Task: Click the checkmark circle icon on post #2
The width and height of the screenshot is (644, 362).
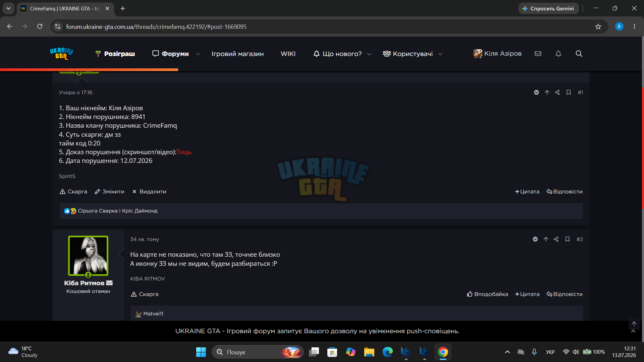Action: pyautogui.click(x=535, y=239)
